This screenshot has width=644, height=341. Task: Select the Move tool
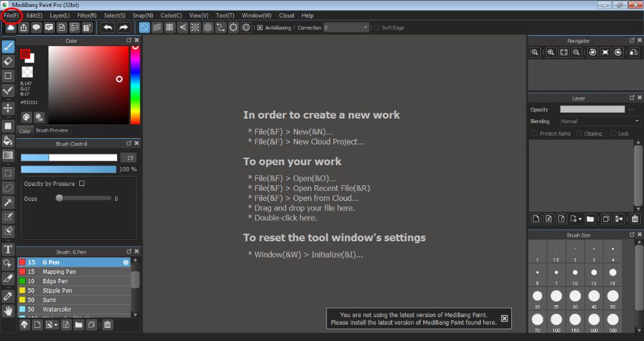click(8, 108)
